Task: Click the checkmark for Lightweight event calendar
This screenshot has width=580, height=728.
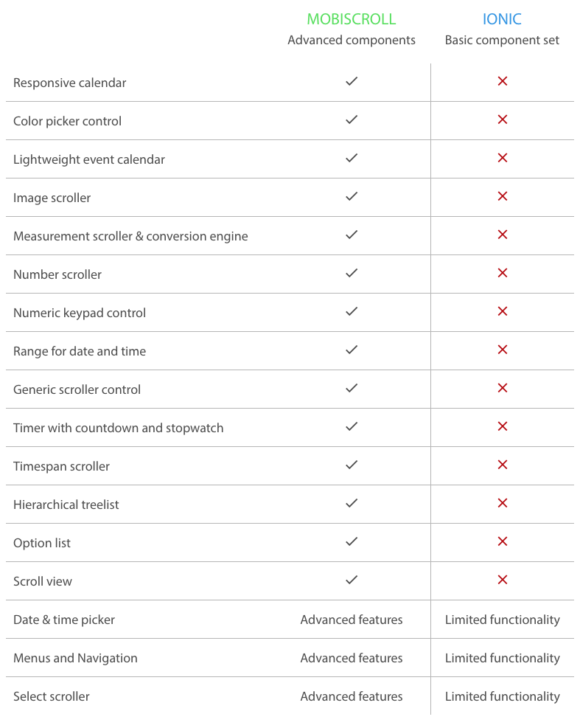Action: [352, 158]
